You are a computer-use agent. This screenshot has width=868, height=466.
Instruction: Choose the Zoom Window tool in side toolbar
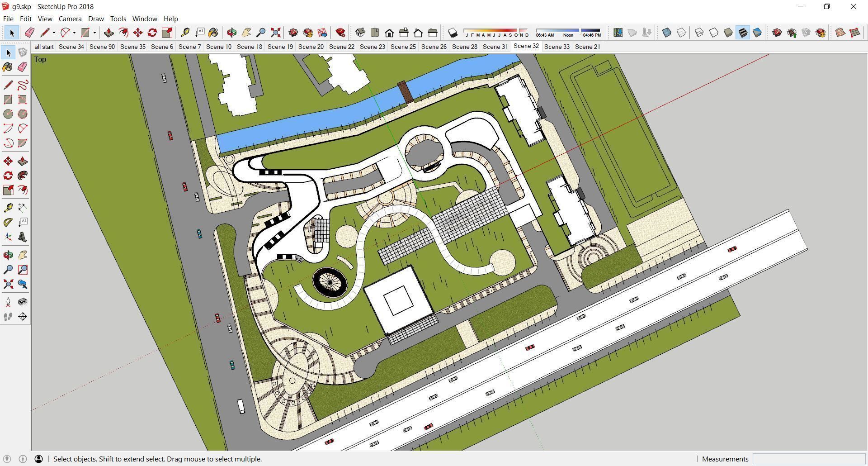(x=23, y=270)
